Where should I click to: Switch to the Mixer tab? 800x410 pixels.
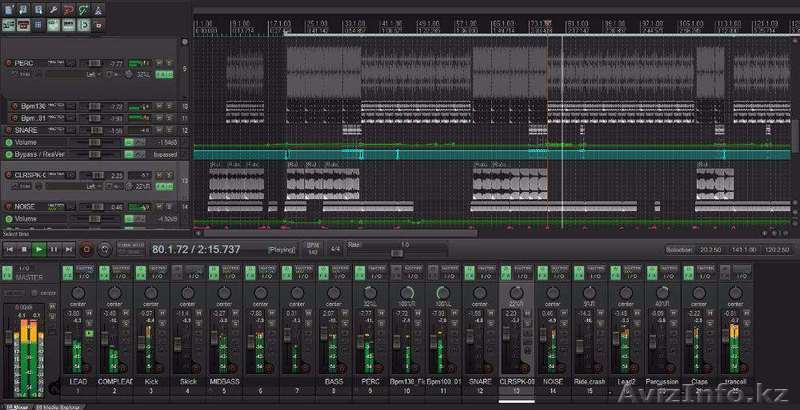17,405
